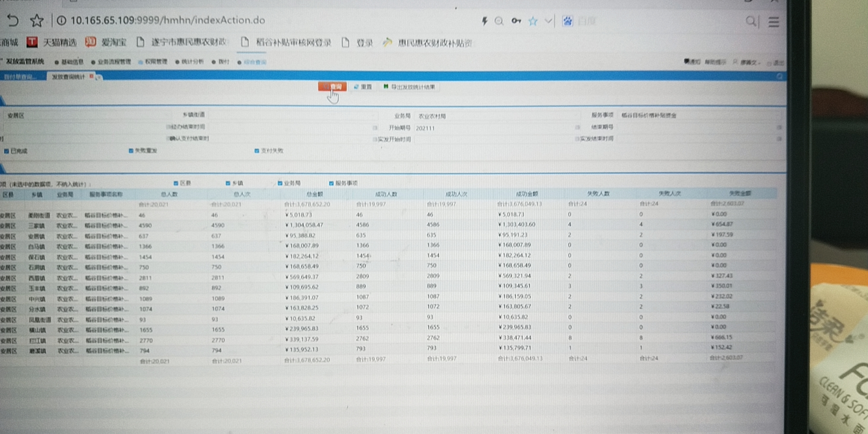This screenshot has height=434, width=868.
Task: Click the bookmark star next to address bar
Action: click(37, 20)
